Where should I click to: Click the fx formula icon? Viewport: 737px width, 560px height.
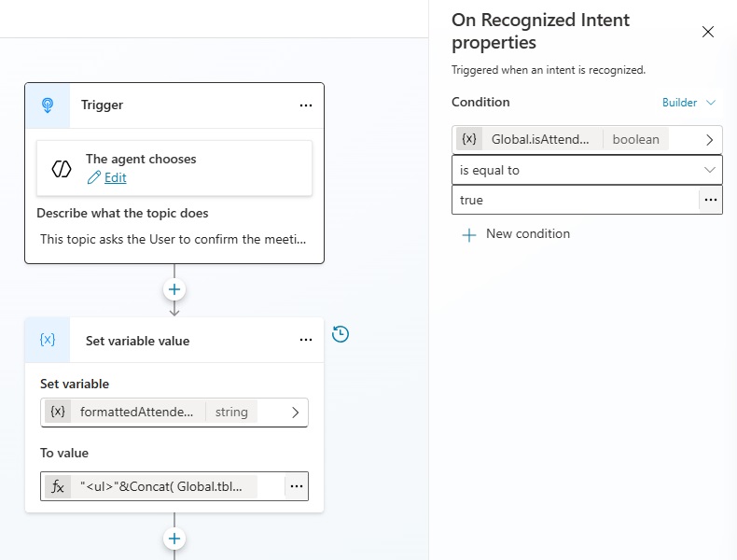[58, 486]
